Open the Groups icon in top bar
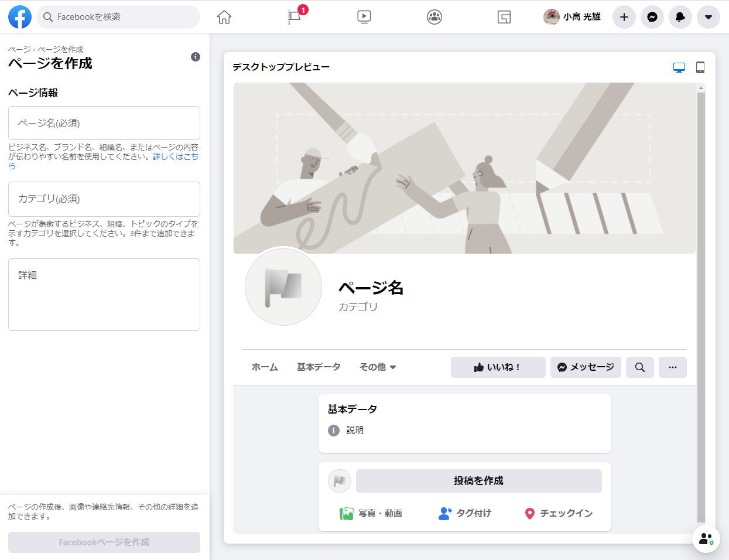The height and width of the screenshot is (560, 729). (x=434, y=17)
